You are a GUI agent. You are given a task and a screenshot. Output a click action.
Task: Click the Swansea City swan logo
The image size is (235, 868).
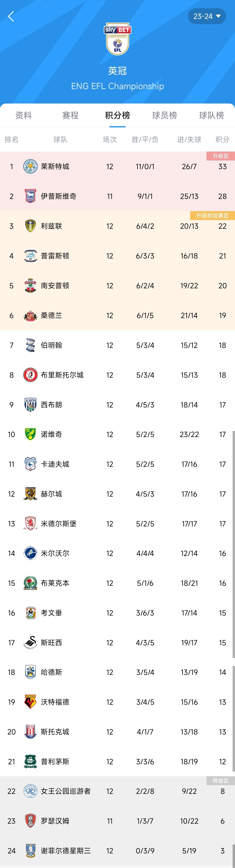pos(30,643)
